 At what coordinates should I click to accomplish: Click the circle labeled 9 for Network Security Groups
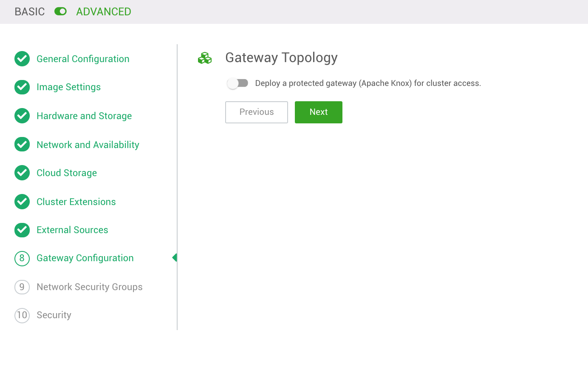(22, 287)
